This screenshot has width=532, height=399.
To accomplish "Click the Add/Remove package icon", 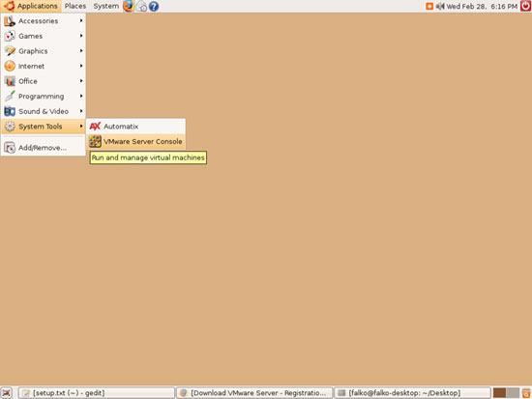I will click(x=10, y=148).
